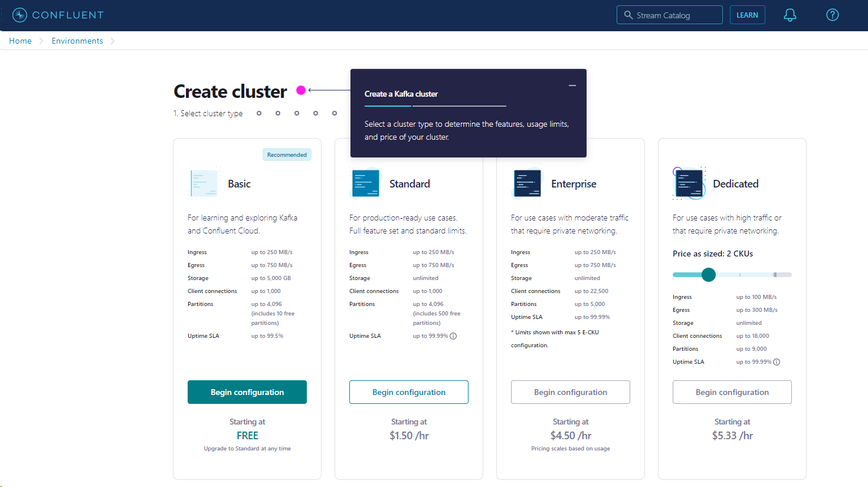Image resolution: width=868 pixels, height=487 pixels.
Task: Search in the Stream Catalog field
Action: coord(670,15)
